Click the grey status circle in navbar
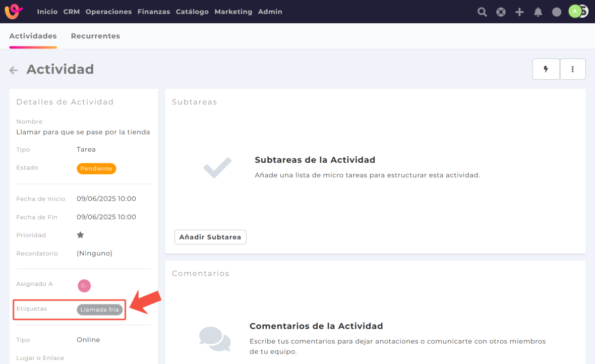 (557, 12)
